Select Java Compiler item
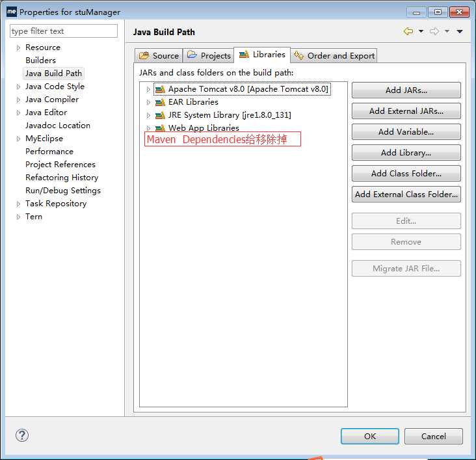The width and height of the screenshot is (476, 460). (x=52, y=100)
